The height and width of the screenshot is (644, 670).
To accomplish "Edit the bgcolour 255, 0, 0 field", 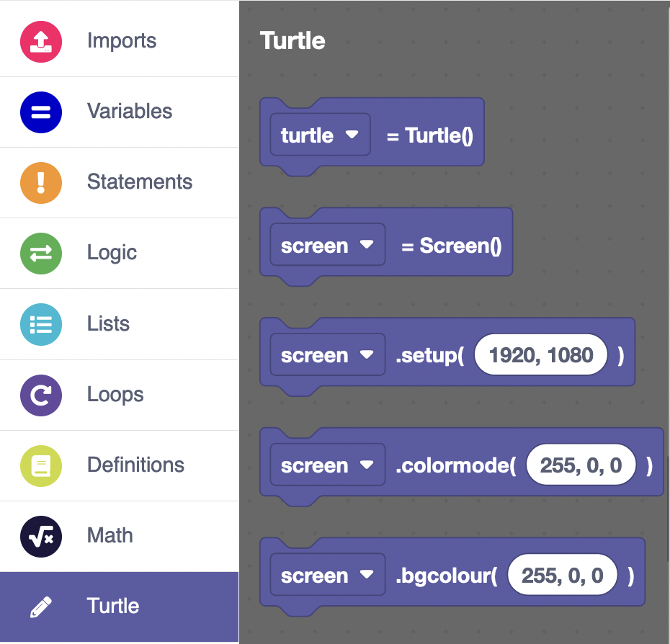I will (562, 576).
